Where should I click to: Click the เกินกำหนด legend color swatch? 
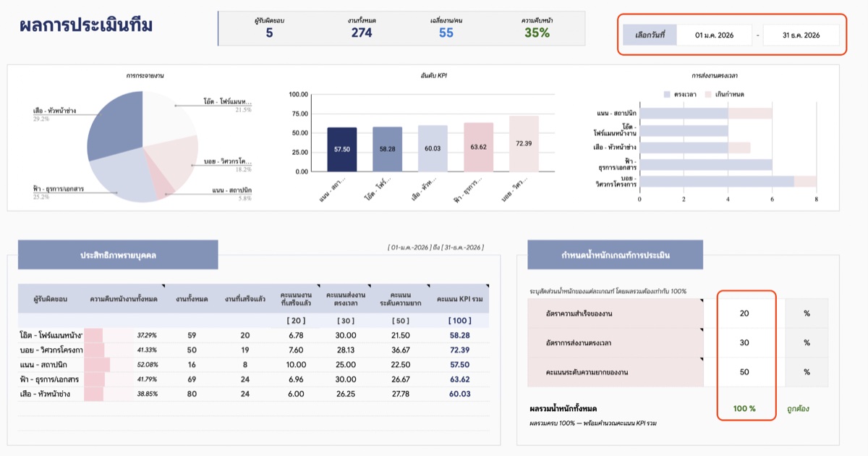pos(707,94)
